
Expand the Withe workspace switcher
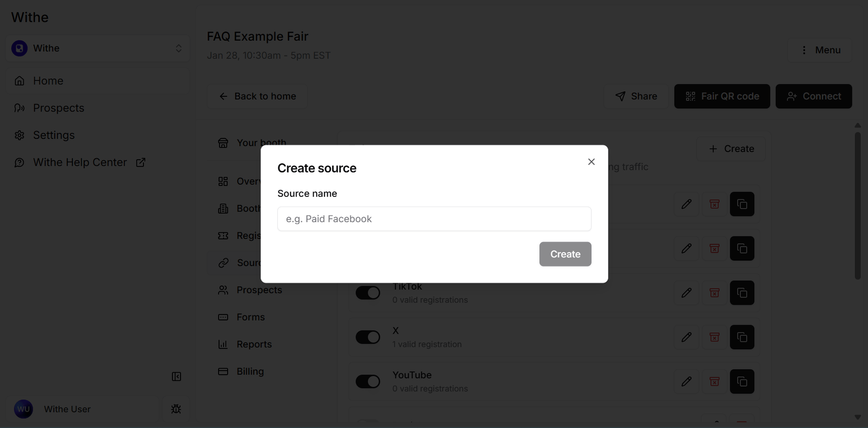97,48
